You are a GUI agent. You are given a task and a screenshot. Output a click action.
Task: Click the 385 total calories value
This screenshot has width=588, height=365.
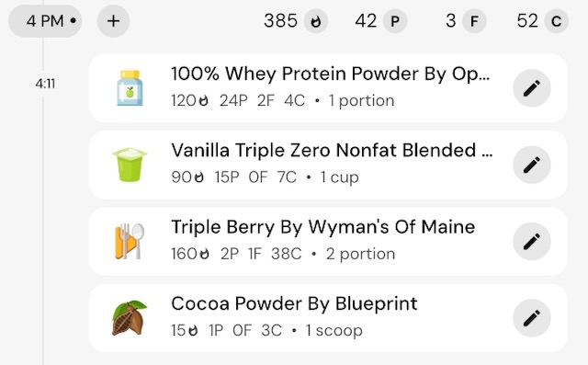point(280,21)
